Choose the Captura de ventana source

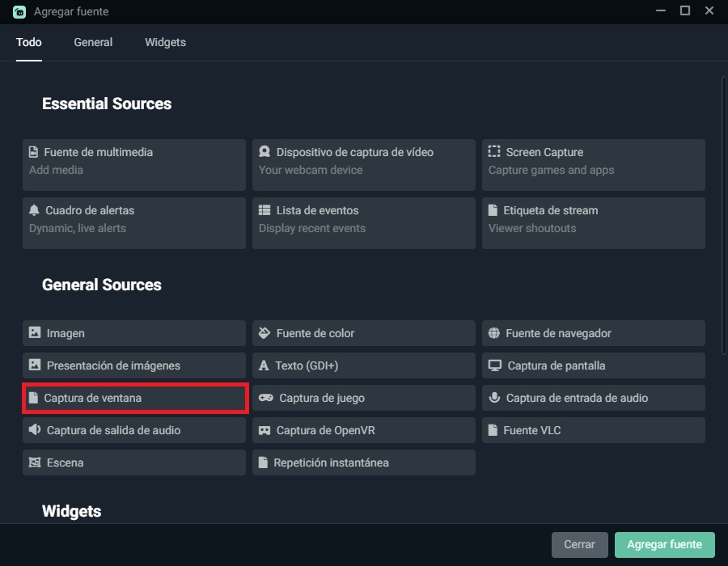(x=134, y=398)
